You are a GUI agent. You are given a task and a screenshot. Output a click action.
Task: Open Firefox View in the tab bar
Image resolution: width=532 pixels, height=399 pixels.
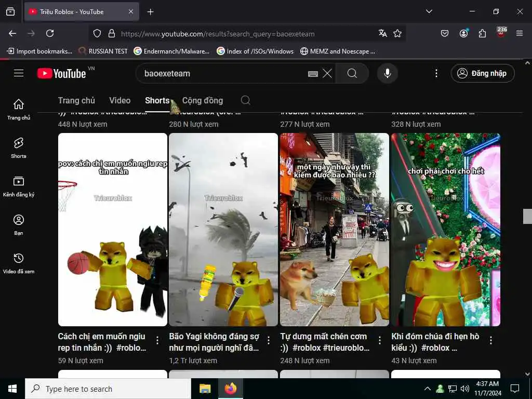pos(10,11)
